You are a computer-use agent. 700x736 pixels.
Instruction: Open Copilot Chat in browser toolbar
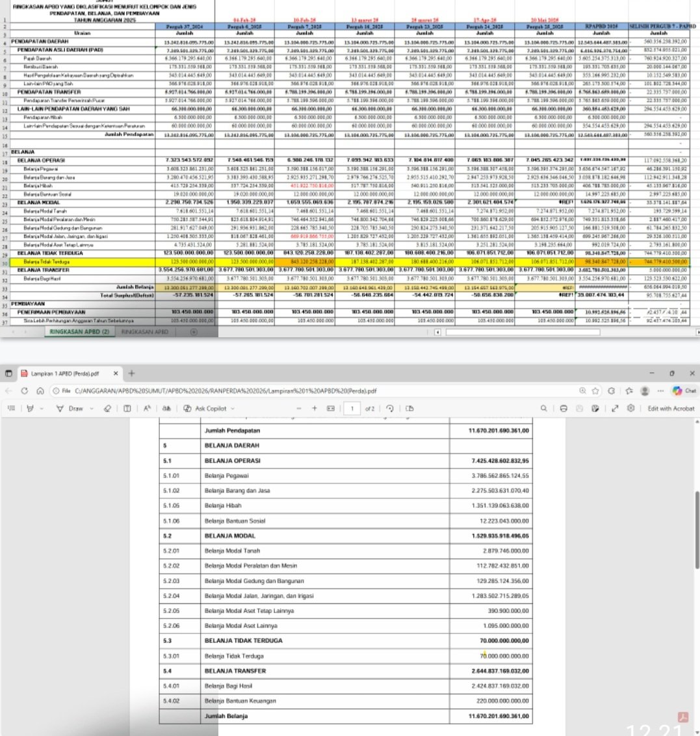[x=684, y=391]
